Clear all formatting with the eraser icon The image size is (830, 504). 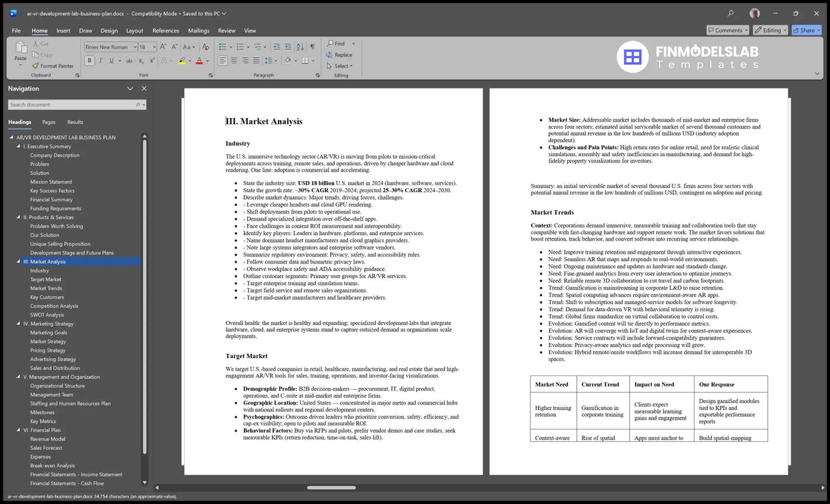[205, 46]
